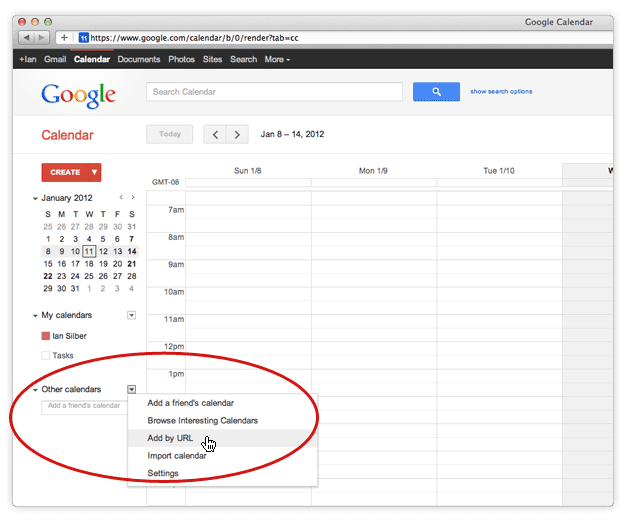Click the 7am slot on Sunday 1/8

click(x=248, y=212)
